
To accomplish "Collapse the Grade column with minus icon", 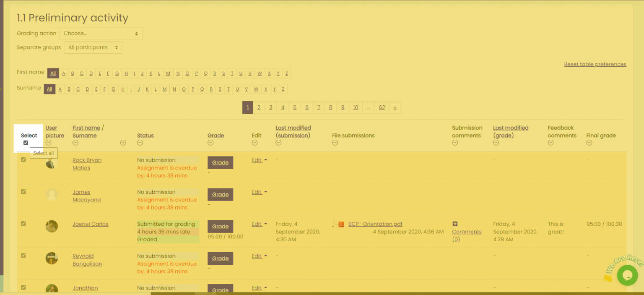I will click(x=210, y=143).
